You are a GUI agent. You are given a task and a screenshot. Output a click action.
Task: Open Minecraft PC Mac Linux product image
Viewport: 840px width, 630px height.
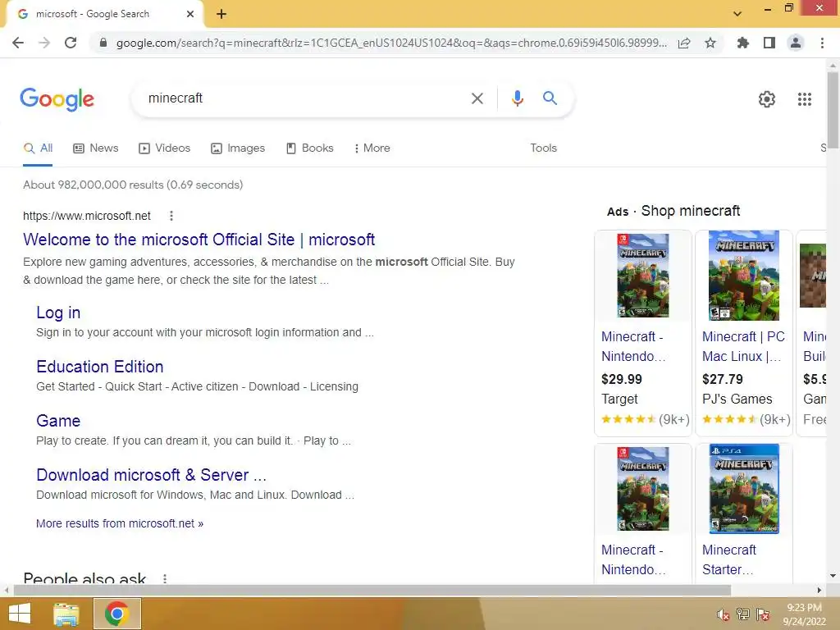(743, 276)
